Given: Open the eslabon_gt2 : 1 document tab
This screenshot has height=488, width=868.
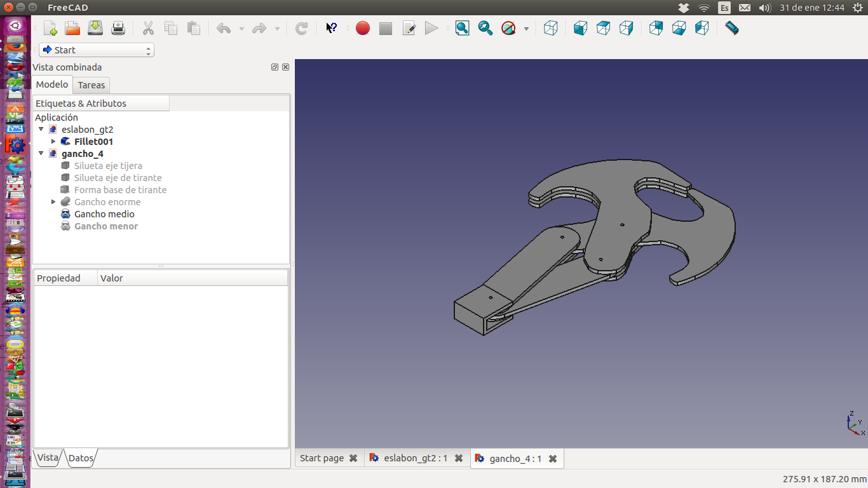Looking at the screenshot, I should pyautogui.click(x=415, y=458).
